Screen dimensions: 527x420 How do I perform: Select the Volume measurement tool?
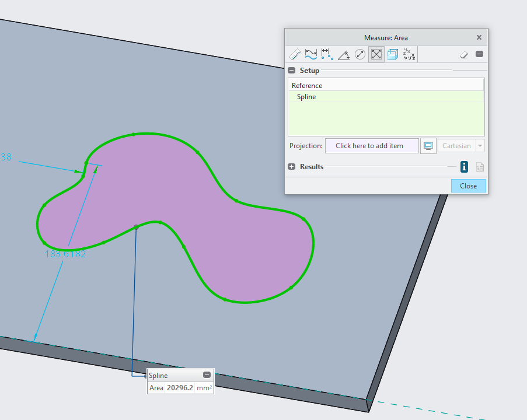pos(392,54)
